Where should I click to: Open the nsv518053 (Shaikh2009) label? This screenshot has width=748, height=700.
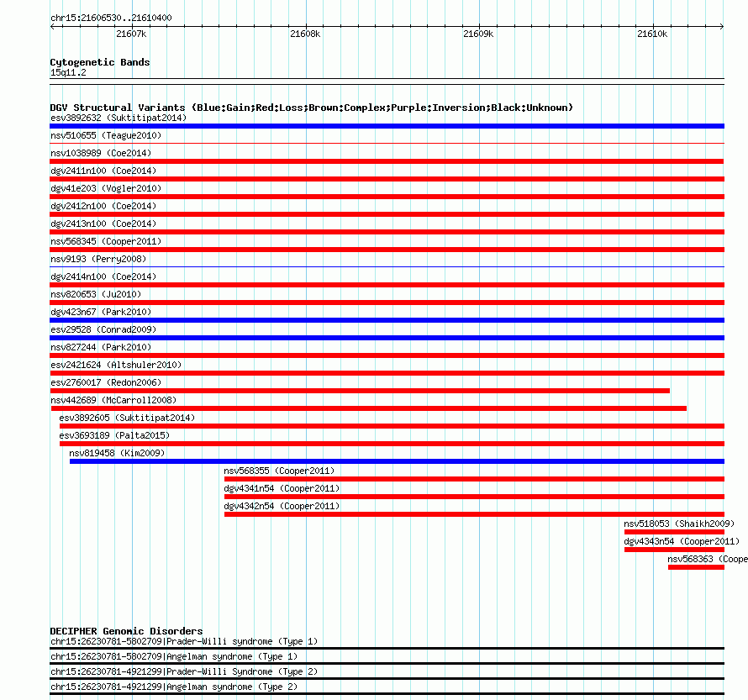point(679,524)
